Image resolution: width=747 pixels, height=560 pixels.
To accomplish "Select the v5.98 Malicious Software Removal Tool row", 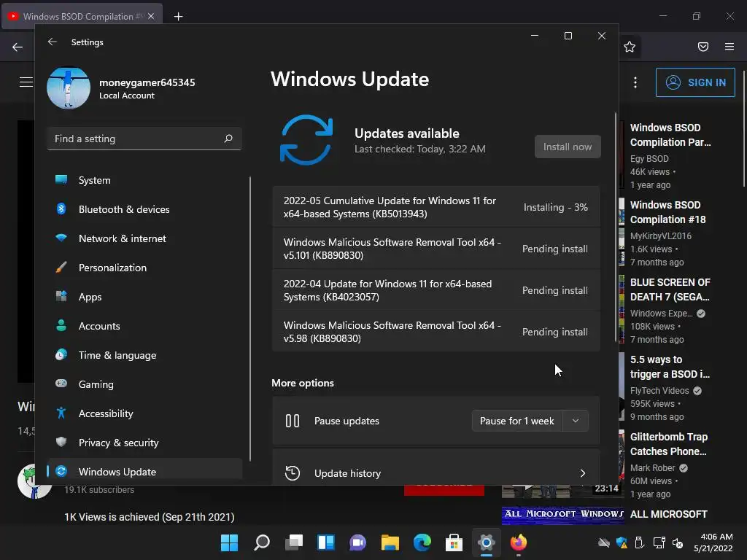I will tap(436, 332).
